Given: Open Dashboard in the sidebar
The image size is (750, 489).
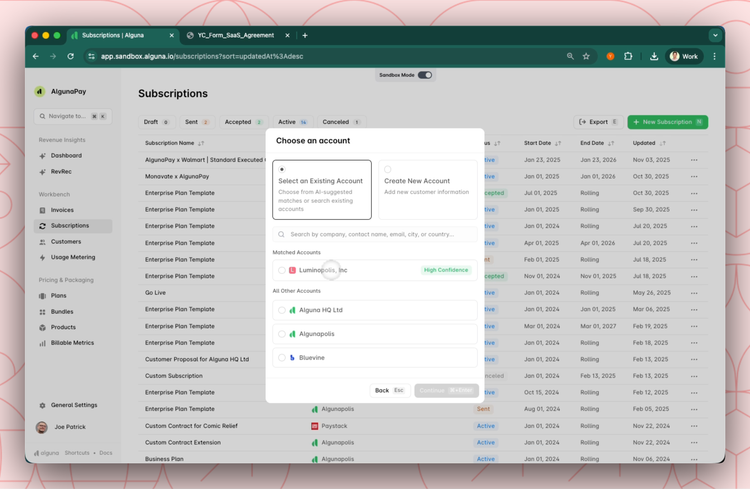Looking at the screenshot, I should tap(66, 156).
